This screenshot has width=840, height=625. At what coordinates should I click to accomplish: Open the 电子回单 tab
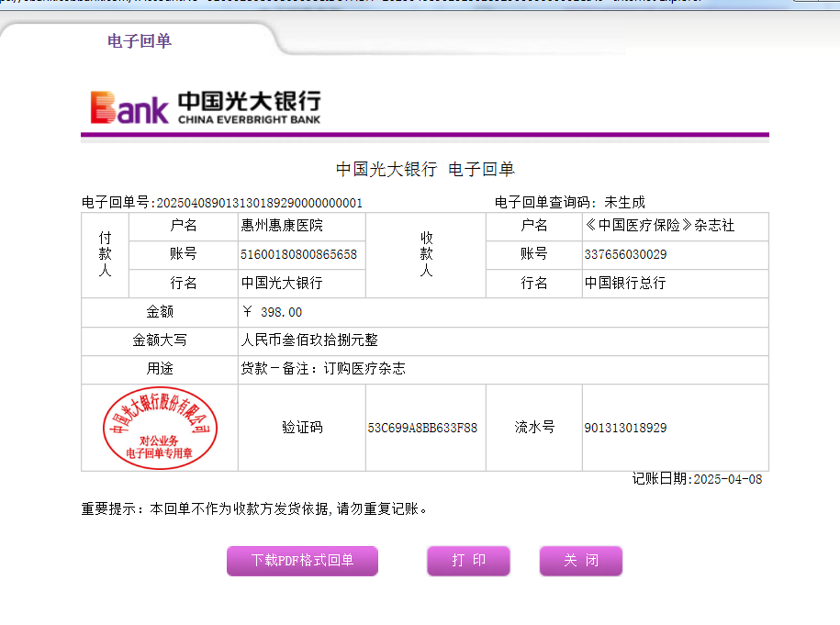coord(140,40)
